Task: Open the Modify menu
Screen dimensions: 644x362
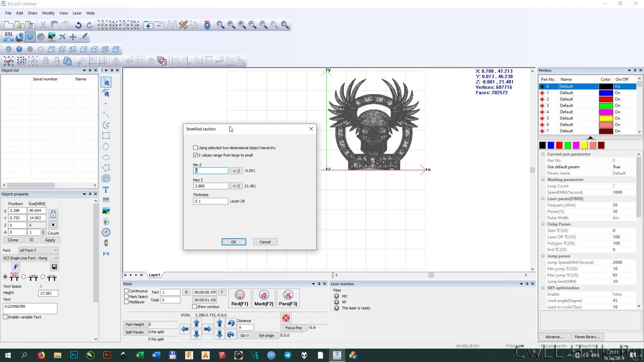Action: point(48,13)
